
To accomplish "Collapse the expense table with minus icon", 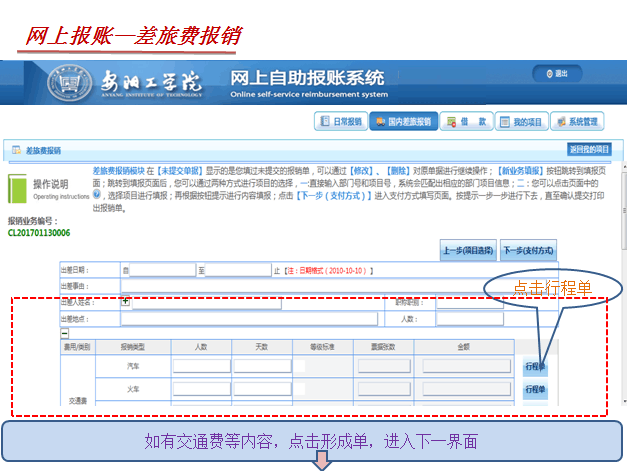I will tap(64, 332).
